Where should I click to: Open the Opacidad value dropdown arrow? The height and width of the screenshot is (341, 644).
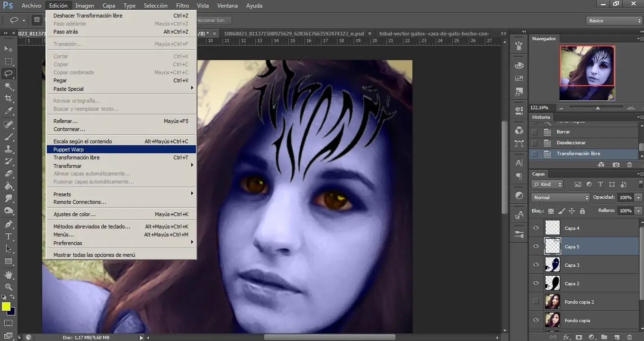tap(638, 197)
